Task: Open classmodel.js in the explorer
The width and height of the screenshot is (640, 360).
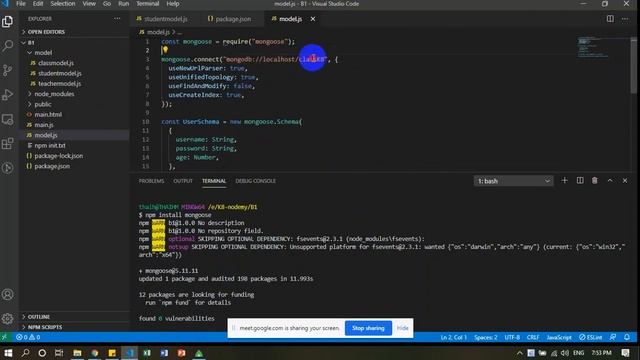Action: [56, 63]
